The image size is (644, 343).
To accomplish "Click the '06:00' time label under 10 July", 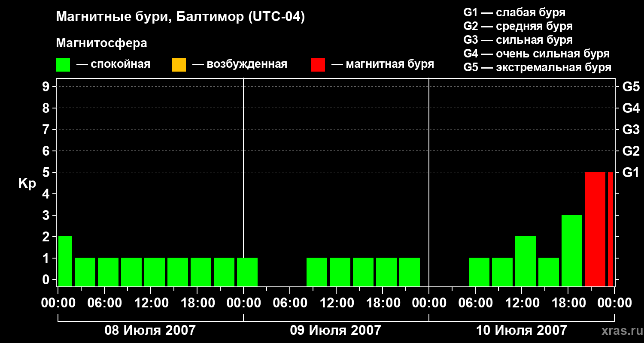I will [475, 303].
